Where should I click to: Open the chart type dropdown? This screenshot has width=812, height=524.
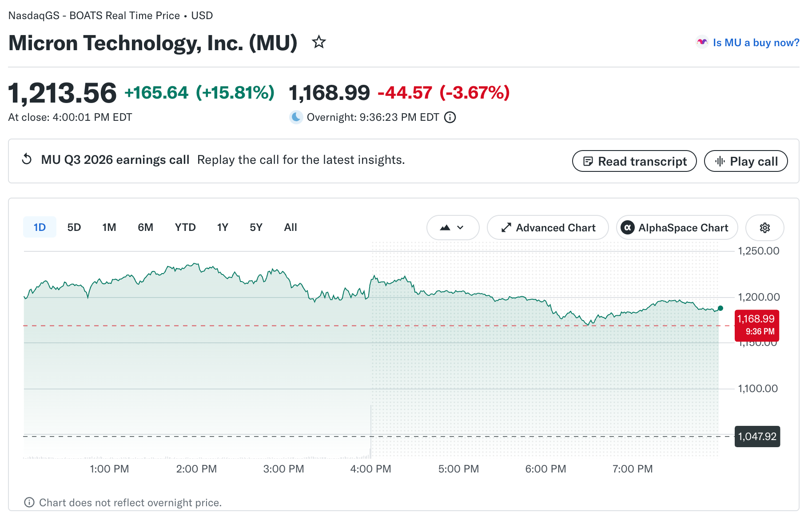click(453, 228)
